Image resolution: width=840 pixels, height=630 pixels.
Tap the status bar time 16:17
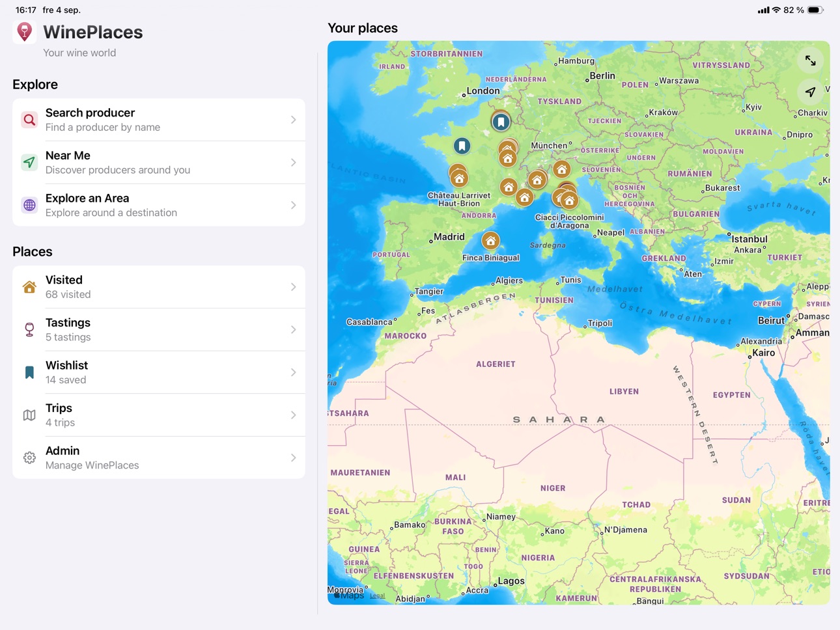(25, 10)
